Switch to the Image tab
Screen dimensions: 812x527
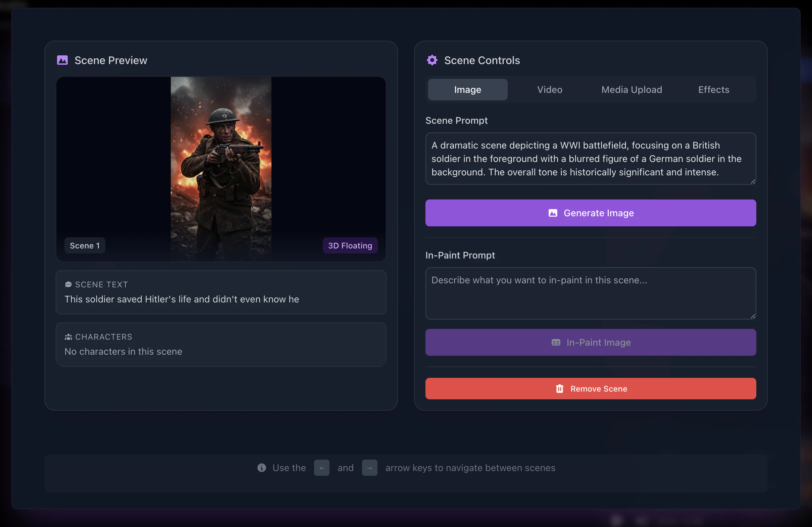coord(467,89)
